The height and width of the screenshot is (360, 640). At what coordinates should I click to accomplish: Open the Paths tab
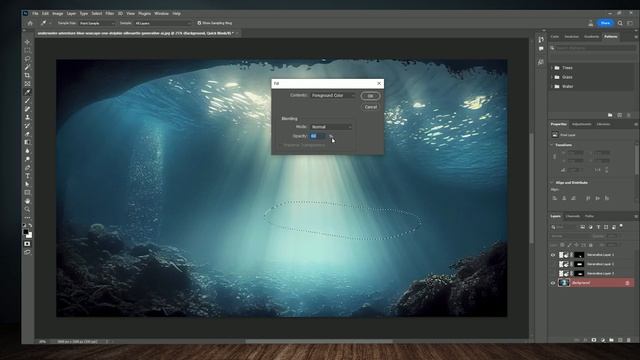[x=589, y=216]
